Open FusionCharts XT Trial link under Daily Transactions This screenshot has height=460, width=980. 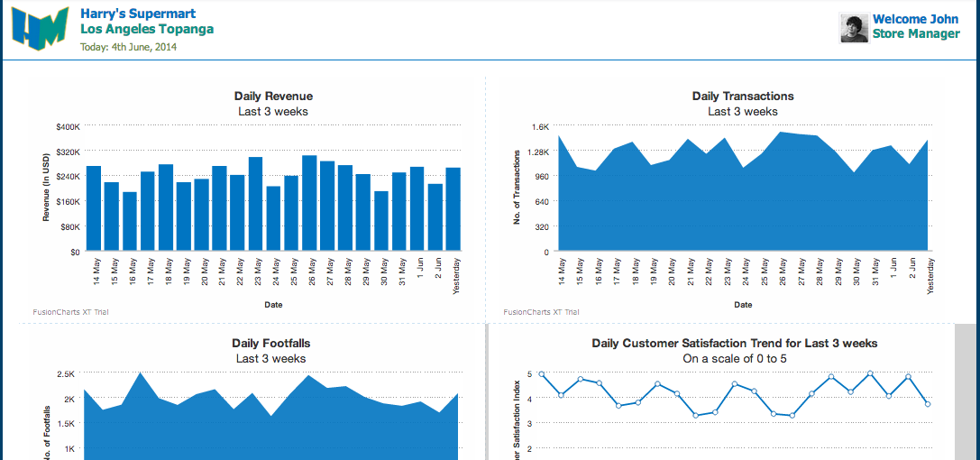point(541,312)
